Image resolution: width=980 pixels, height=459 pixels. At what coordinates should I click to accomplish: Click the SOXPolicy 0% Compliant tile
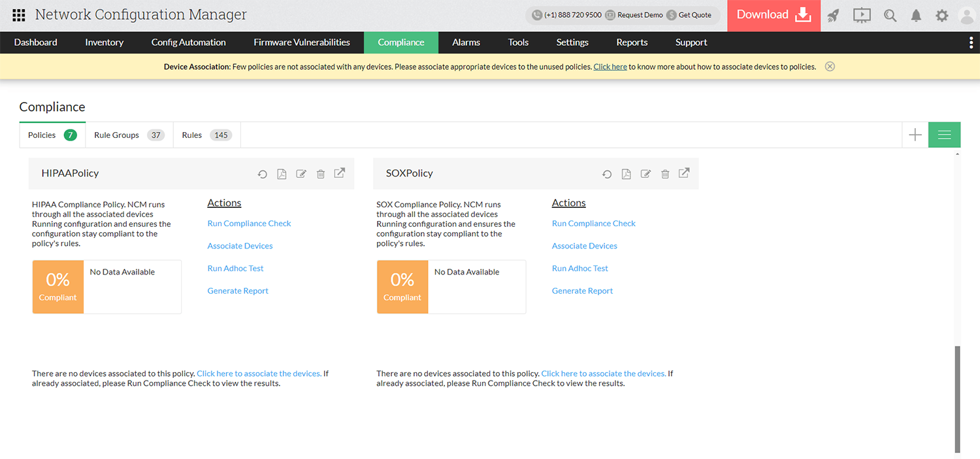point(402,287)
